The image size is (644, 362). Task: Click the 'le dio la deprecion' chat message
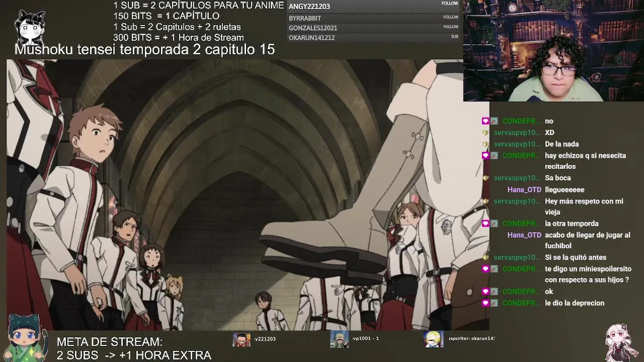tap(575, 303)
